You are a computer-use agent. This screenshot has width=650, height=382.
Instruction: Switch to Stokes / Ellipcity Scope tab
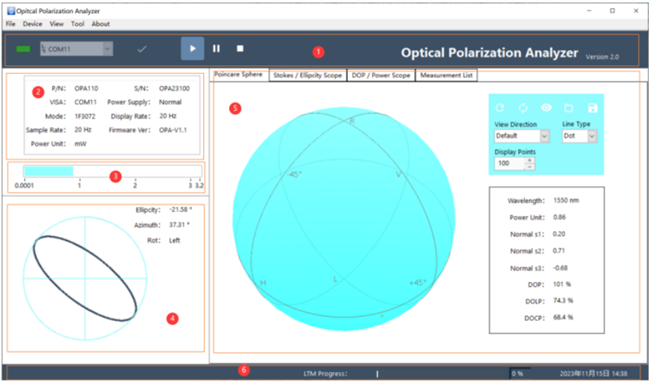tap(308, 75)
